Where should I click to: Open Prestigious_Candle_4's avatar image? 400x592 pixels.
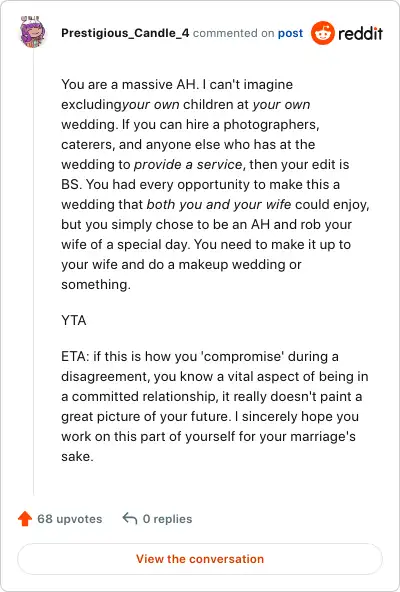click(x=33, y=32)
